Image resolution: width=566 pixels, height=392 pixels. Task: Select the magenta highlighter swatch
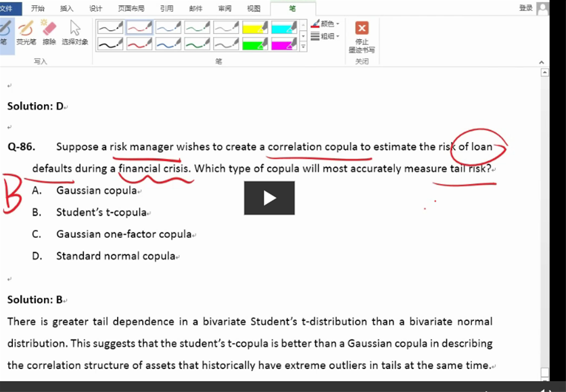click(284, 44)
